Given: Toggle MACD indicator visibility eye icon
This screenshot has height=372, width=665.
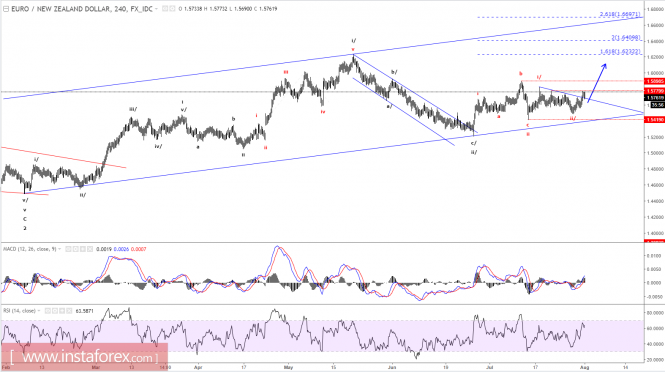Looking at the screenshot, I should 68,249.
